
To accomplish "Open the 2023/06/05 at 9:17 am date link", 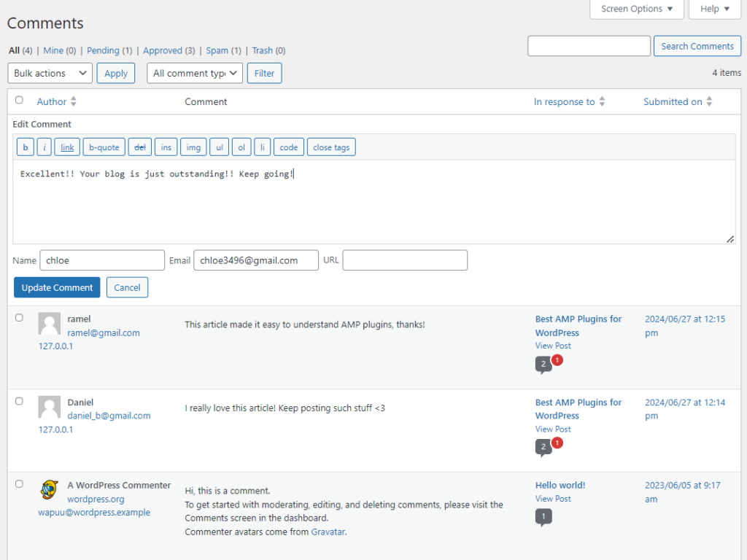I will [683, 492].
